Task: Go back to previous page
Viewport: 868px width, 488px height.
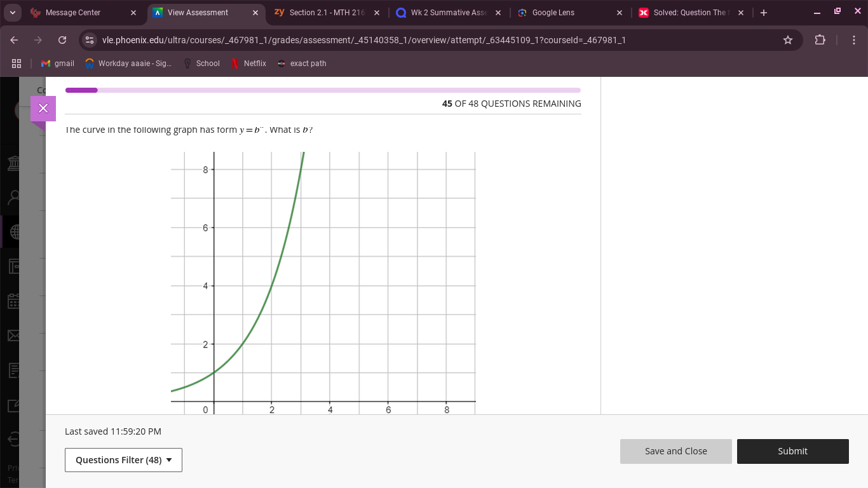Action: pos(15,40)
